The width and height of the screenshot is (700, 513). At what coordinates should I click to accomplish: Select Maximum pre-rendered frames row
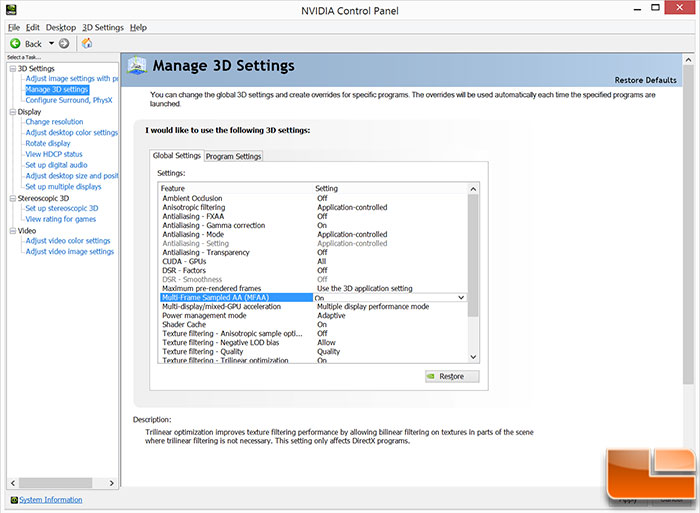coord(314,288)
